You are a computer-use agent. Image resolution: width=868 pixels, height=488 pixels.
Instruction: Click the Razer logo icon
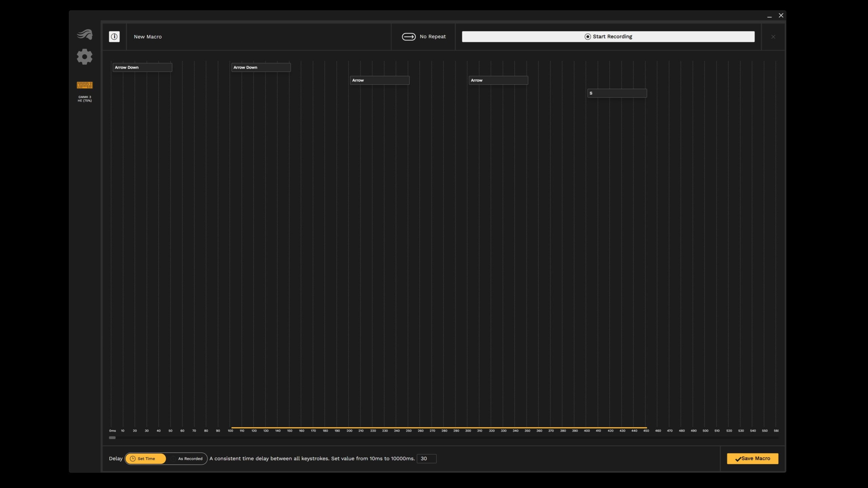tap(84, 34)
